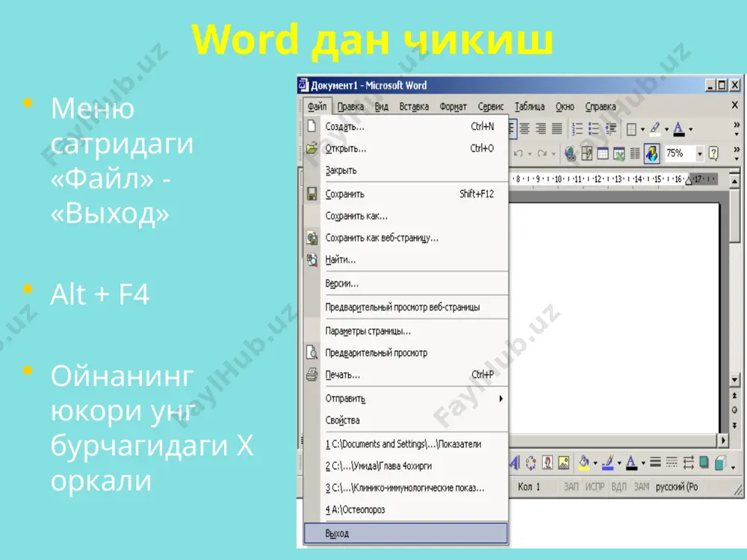Click the line style icon

coord(656,462)
